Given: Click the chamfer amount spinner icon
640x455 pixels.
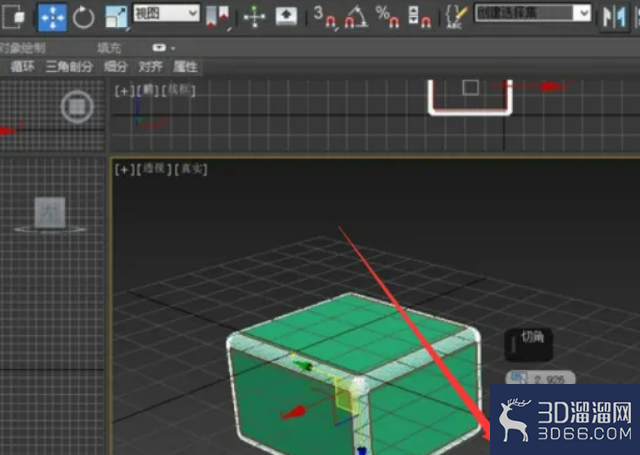Looking at the screenshot, I should 519,377.
